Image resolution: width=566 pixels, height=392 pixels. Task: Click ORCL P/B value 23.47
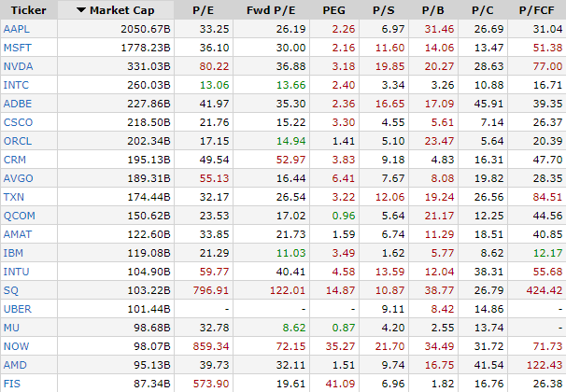(439, 141)
